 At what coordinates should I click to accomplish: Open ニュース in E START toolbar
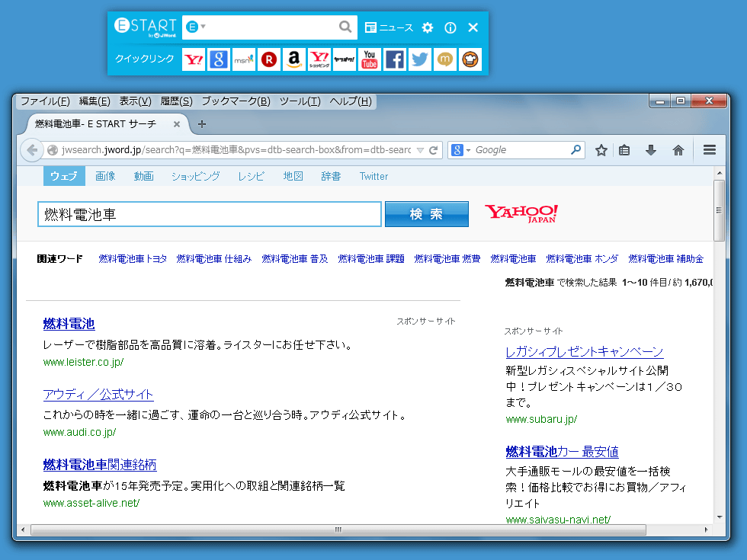click(x=389, y=27)
